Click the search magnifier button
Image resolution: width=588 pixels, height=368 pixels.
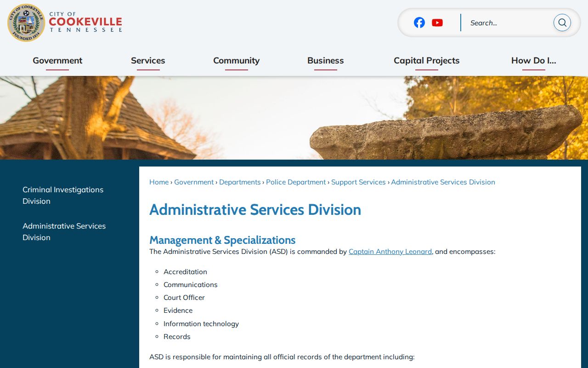coord(562,23)
